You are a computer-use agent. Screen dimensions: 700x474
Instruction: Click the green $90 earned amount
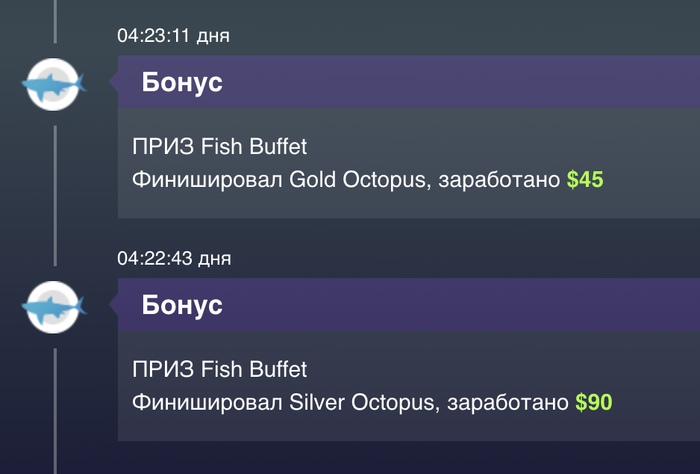(594, 402)
